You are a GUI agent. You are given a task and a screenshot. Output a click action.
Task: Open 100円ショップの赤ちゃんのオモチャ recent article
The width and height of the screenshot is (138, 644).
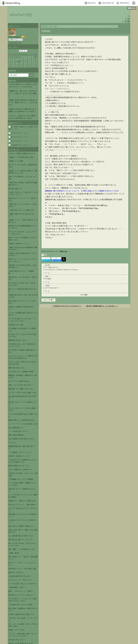pos(23,86)
